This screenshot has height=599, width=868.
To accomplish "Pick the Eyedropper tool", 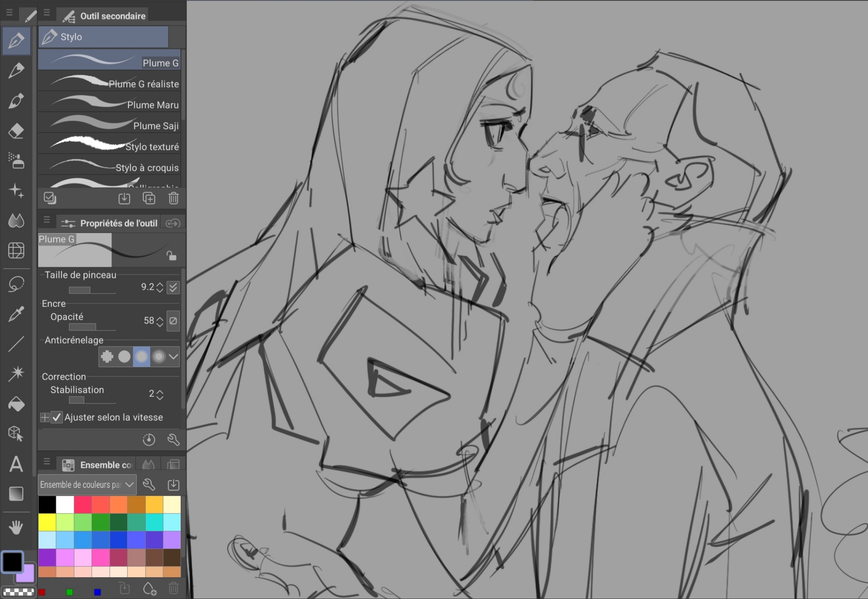I will tap(16, 314).
